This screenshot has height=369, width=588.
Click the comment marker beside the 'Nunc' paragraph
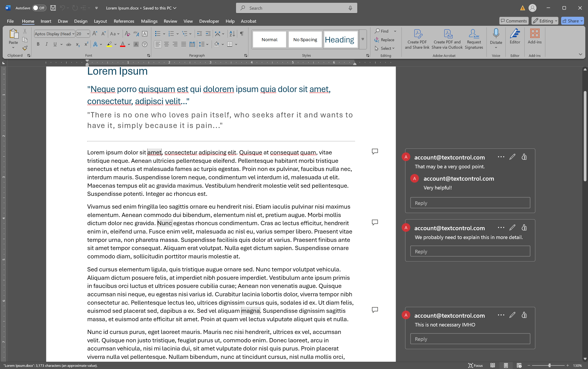pos(375,222)
